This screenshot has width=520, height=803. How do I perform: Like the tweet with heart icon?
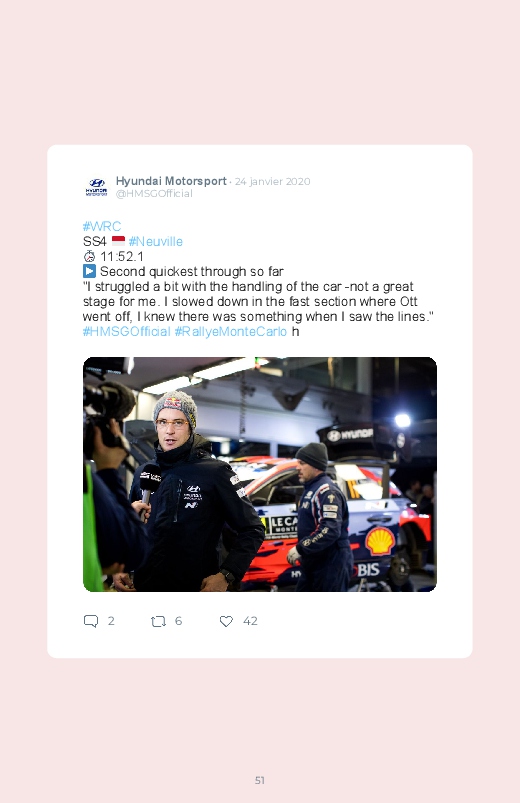coord(226,621)
